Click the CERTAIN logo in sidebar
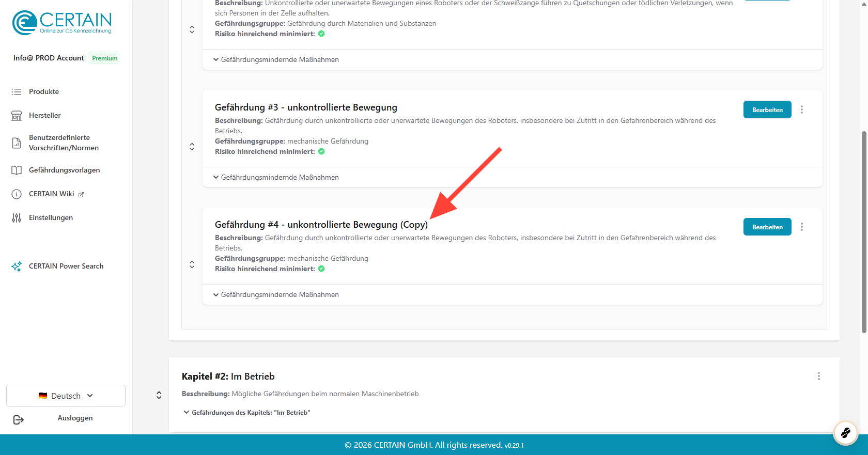The image size is (868, 455). [62, 23]
